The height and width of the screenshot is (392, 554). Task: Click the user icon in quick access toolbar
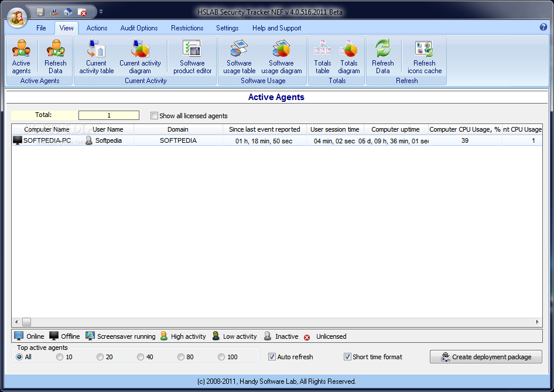(54, 12)
